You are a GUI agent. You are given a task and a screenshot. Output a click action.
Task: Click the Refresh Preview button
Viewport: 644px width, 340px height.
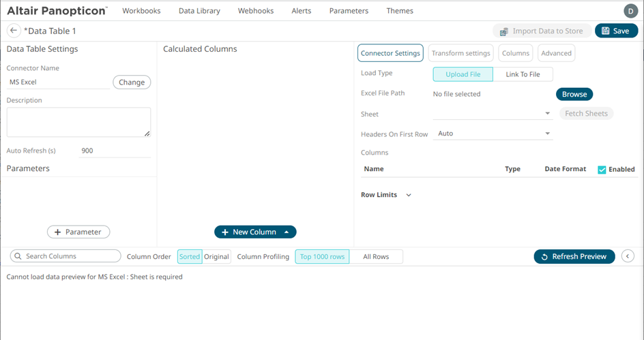[x=574, y=256]
